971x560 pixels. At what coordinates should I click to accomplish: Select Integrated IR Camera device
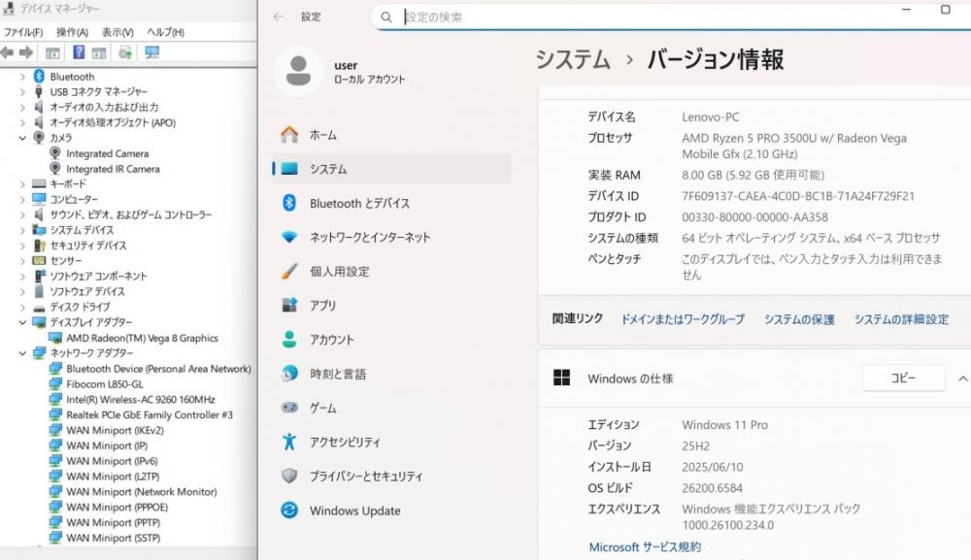coord(113,169)
